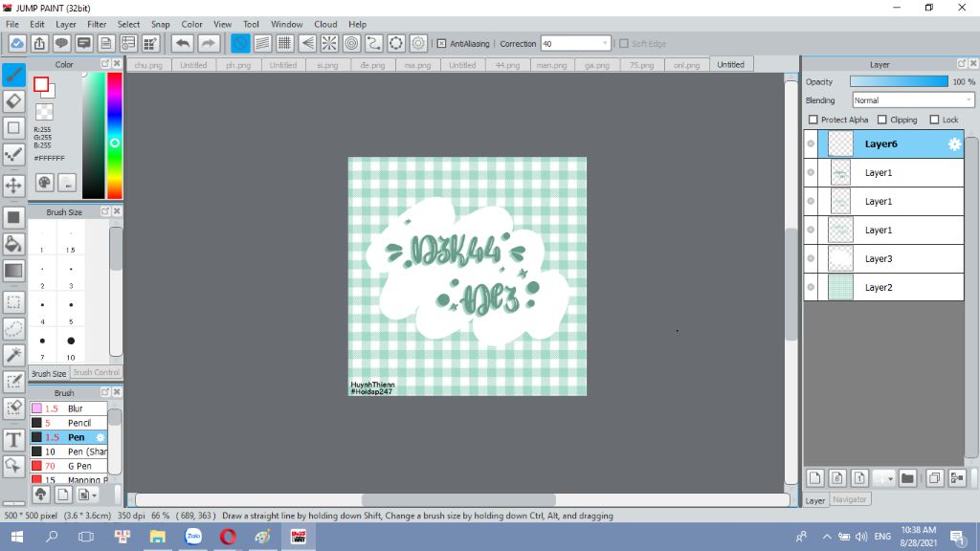The width and height of the screenshot is (980, 551).
Task: Switch to the chu.png document tab
Action: [148, 65]
